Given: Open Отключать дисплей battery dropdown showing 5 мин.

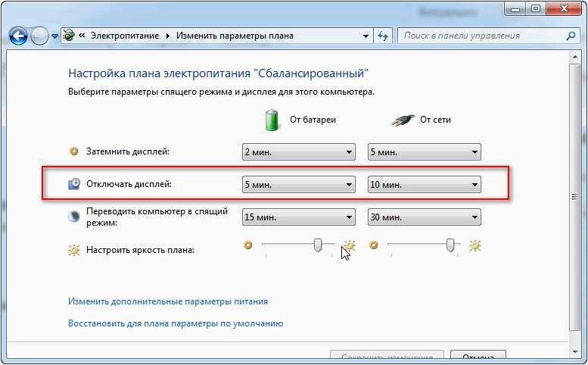Looking at the screenshot, I should pos(298,185).
